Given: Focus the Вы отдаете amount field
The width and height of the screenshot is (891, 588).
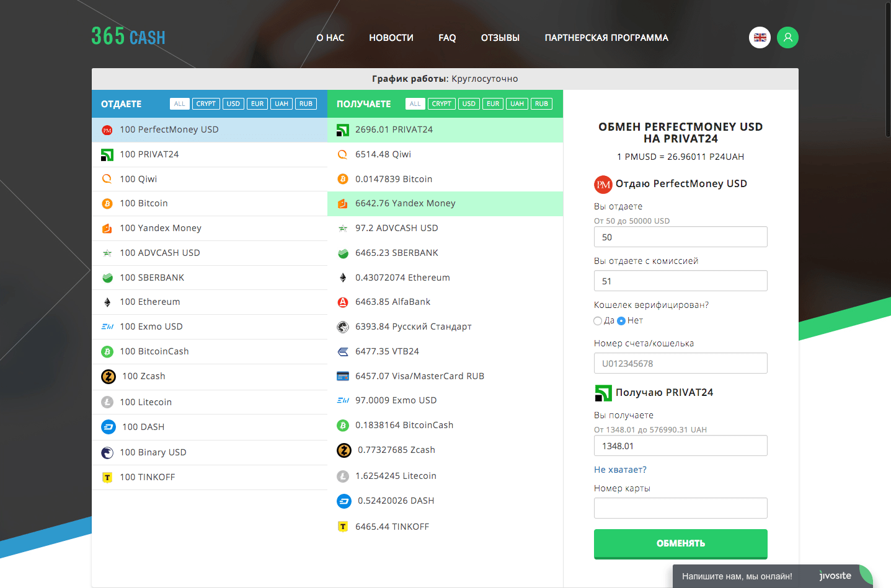Looking at the screenshot, I should (681, 237).
